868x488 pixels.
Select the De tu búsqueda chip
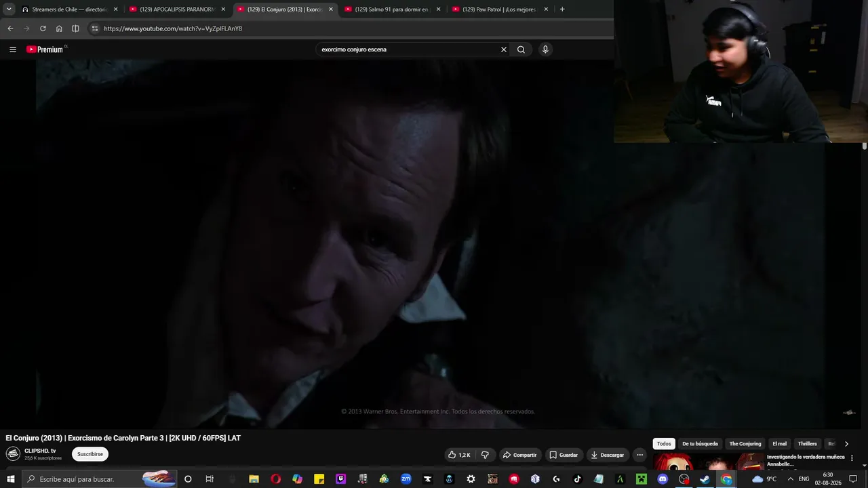pos(700,444)
